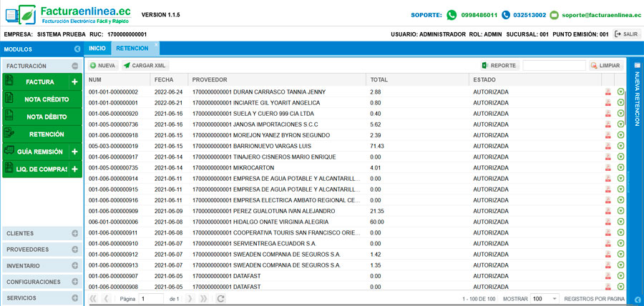
Task: Click the plus icon beside LIQ. DE COMPRAS
Action: [74, 169]
